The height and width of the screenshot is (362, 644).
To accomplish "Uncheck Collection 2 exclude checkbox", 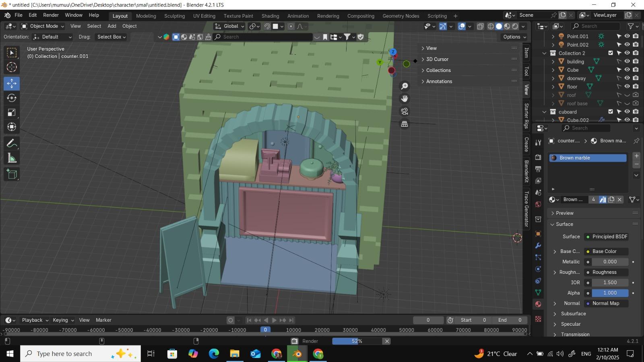I will tap(611, 53).
